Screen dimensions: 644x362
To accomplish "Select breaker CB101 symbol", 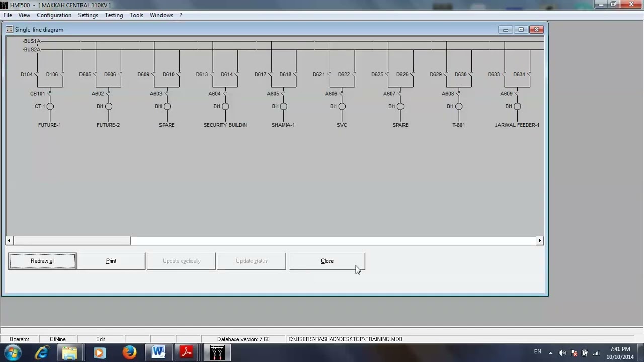I will pyautogui.click(x=50, y=93).
